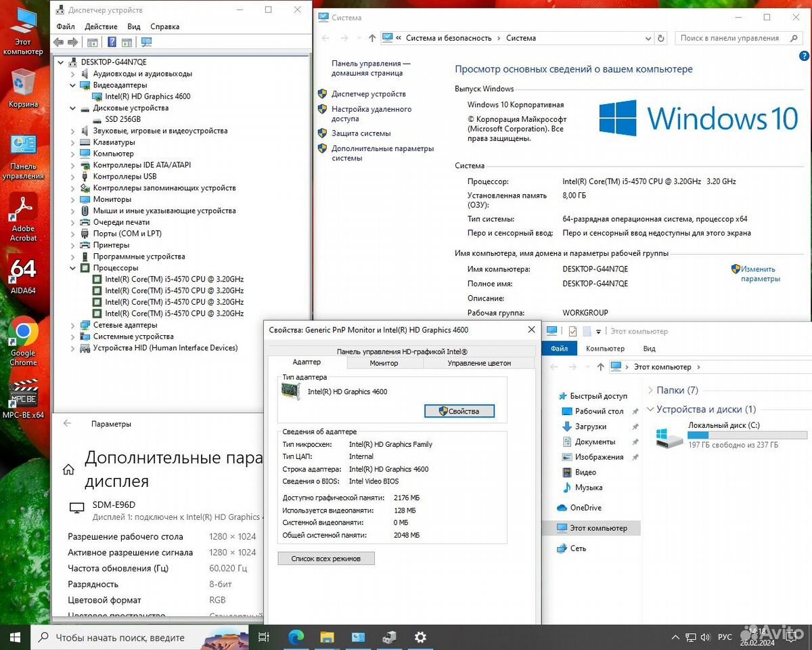Click Свойства button in adapter dialog
The width and height of the screenshot is (812, 650).
[x=459, y=411]
